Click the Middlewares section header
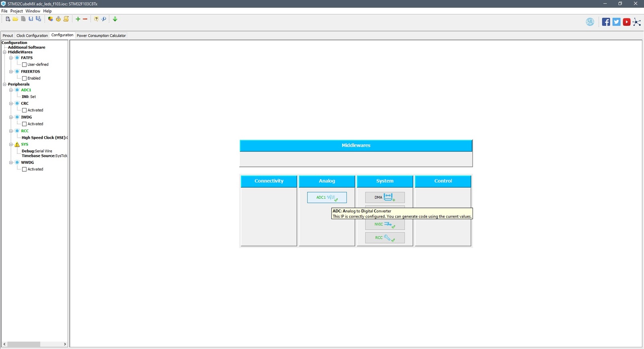The width and height of the screenshot is (644, 349). 356,145
